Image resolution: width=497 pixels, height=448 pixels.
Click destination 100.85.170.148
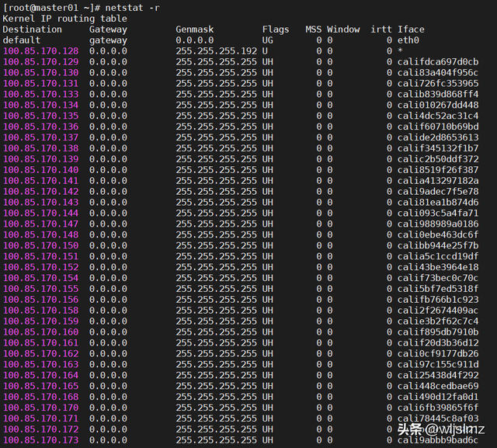pos(40,234)
